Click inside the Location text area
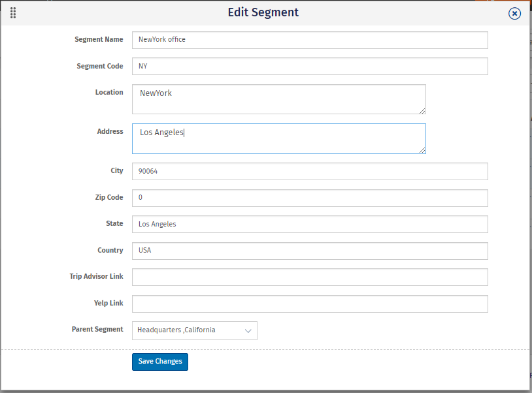The width and height of the screenshot is (532, 393). pos(278,99)
